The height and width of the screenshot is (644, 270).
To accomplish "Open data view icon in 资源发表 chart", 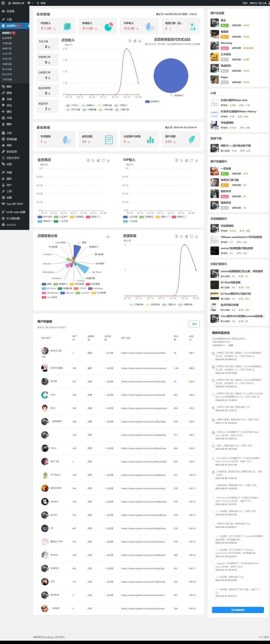I will point(177,236).
